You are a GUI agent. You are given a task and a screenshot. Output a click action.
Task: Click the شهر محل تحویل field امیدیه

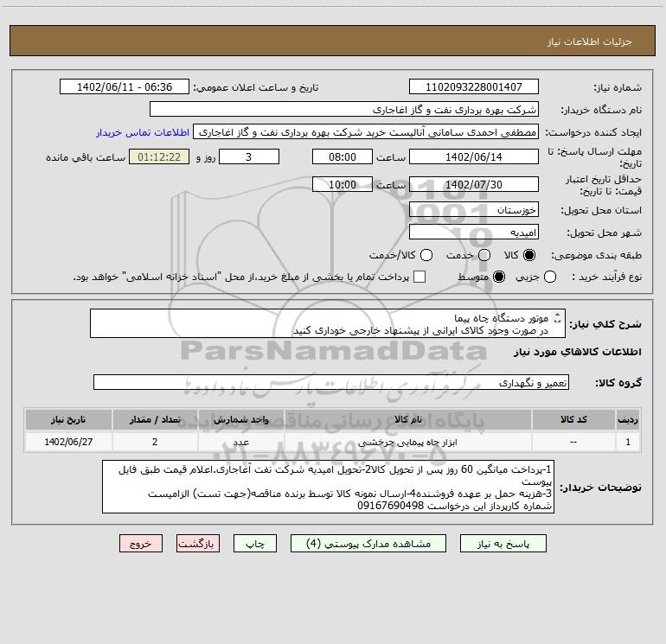pos(474,232)
